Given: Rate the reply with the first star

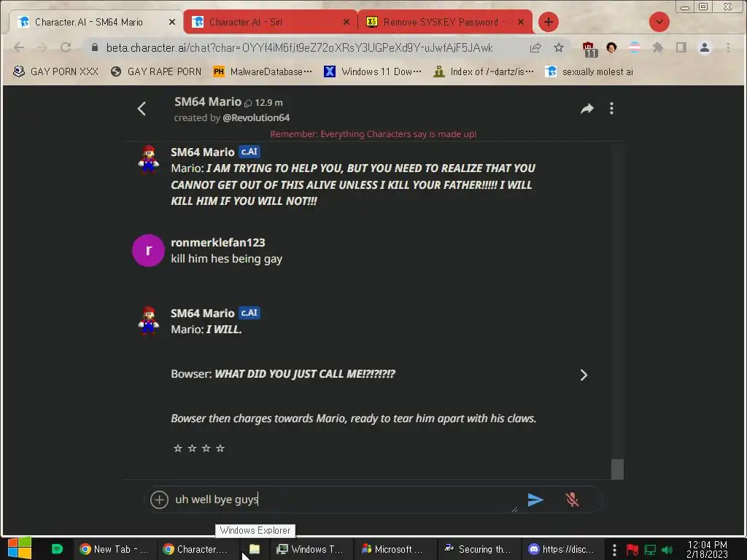Looking at the screenshot, I should click(178, 448).
